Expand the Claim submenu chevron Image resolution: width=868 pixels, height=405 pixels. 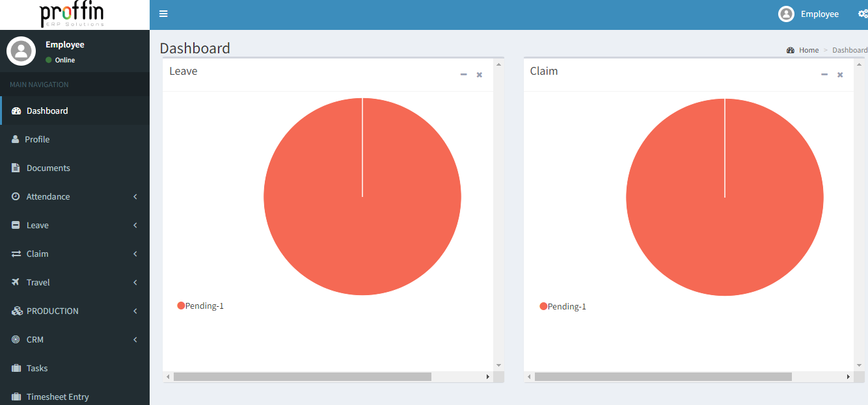(x=135, y=254)
